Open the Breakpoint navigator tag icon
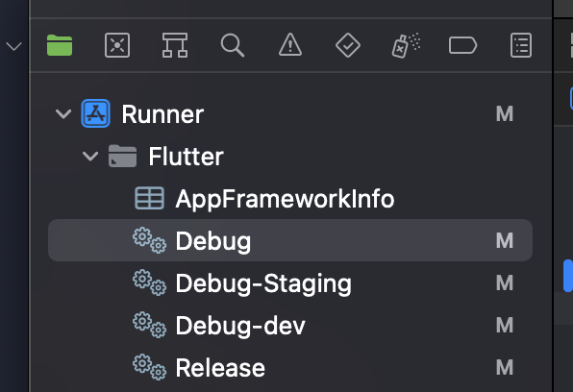This screenshot has height=392, width=573. click(463, 45)
